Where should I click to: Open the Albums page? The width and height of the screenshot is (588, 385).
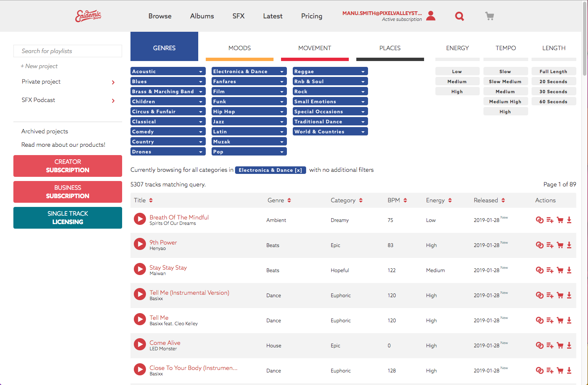pyautogui.click(x=202, y=16)
